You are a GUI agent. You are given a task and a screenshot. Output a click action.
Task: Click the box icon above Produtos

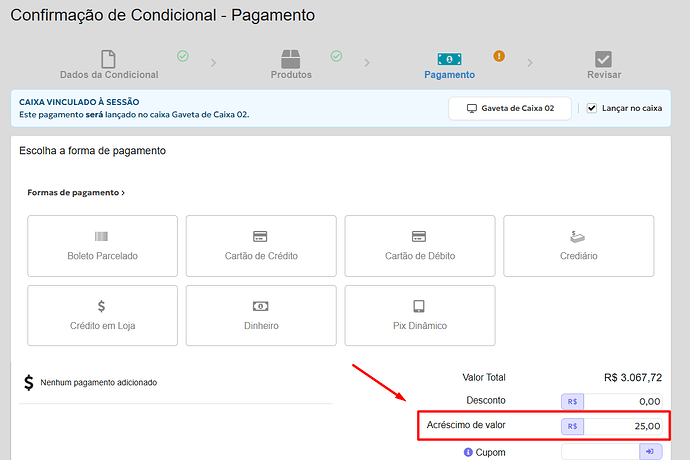(290, 59)
